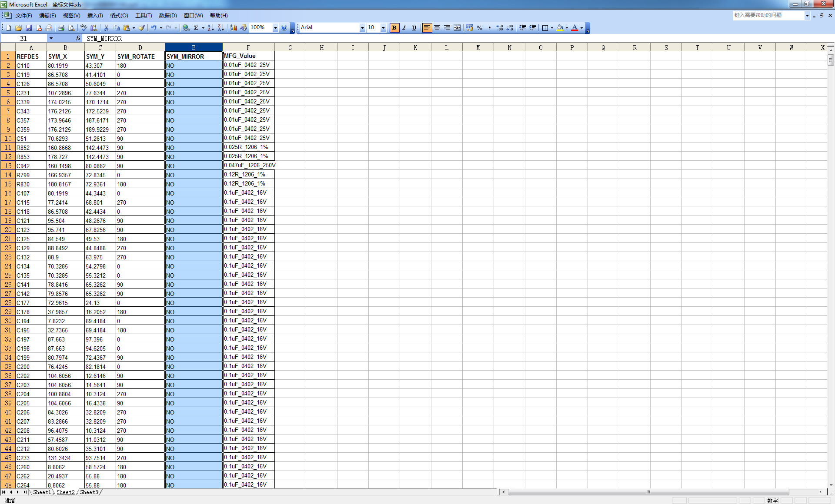
Task: Decrease cell indent
Action: [x=522, y=28]
